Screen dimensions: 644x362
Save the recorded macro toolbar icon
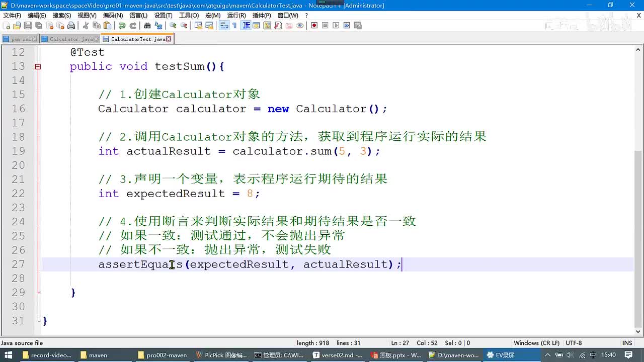pos(358,26)
